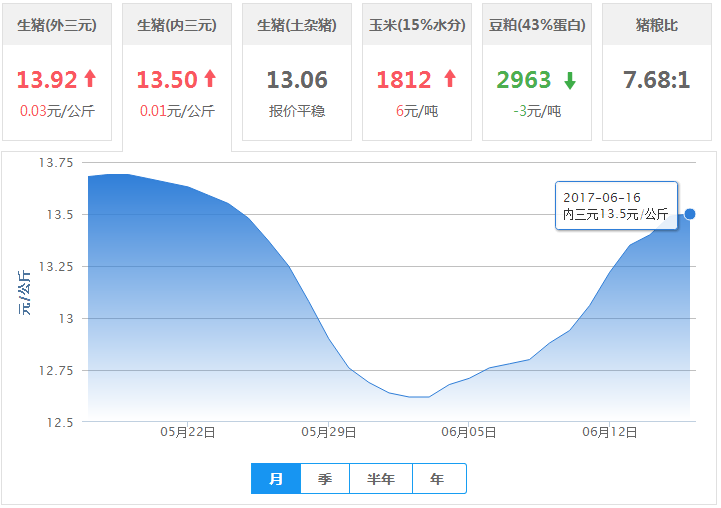This screenshot has height=508, width=721.
Task: Choose the 月 period button
Action: (x=276, y=479)
